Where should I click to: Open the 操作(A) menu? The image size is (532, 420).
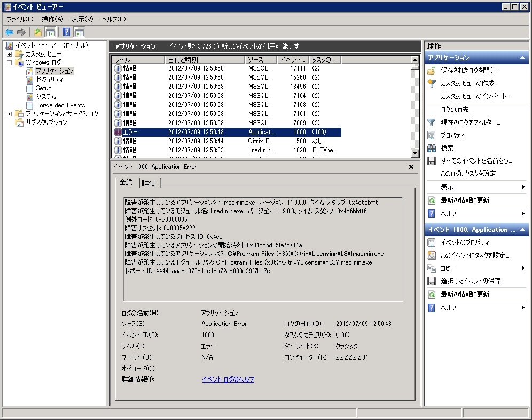pyautogui.click(x=52, y=19)
